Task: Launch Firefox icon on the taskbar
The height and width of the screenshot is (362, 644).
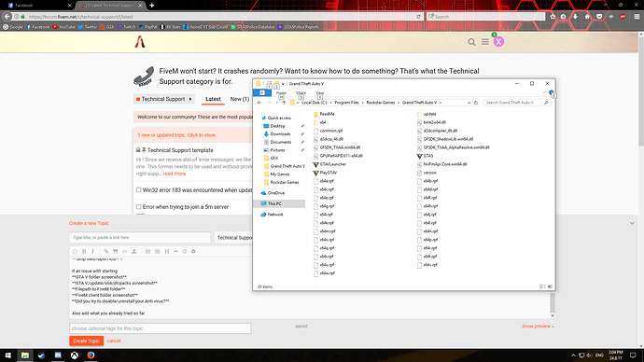Action: (x=91, y=355)
